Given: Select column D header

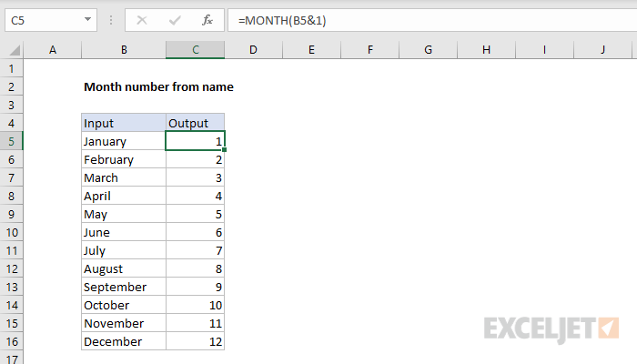Looking at the screenshot, I should point(253,49).
